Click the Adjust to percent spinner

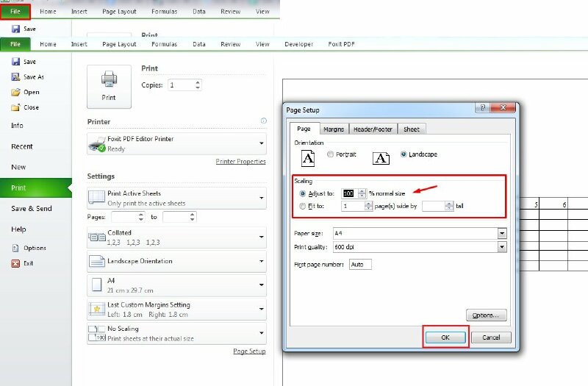[362, 193]
